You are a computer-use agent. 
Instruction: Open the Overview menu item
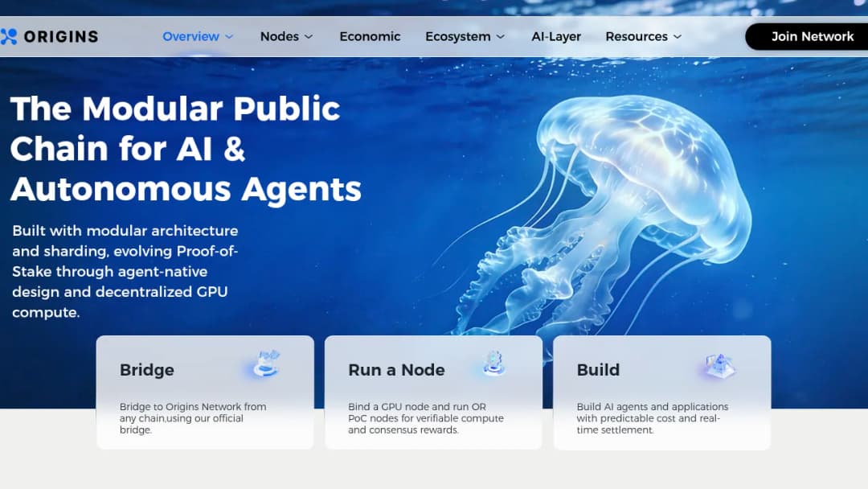[190, 36]
